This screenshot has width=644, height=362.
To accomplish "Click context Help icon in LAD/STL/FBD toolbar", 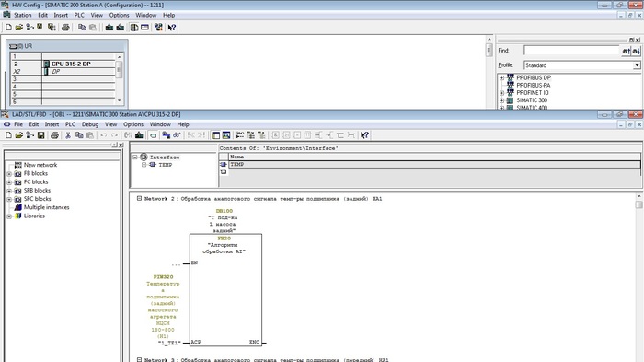I will click(x=364, y=134).
